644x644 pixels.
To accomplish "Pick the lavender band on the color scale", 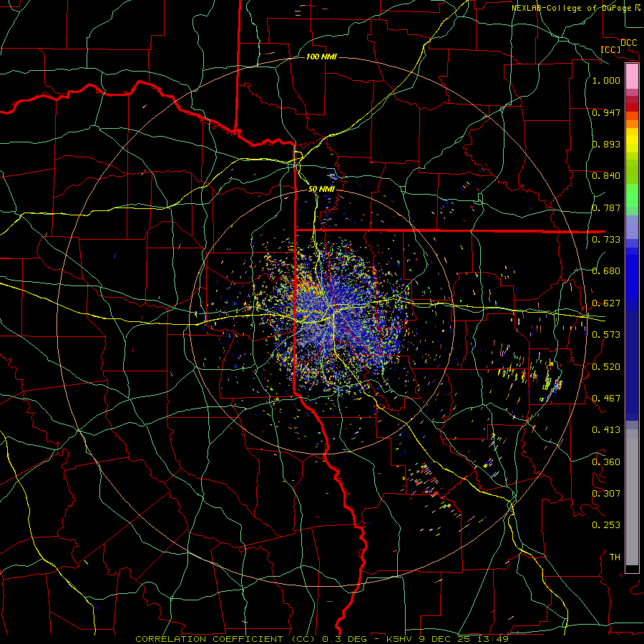I will click(x=632, y=227).
